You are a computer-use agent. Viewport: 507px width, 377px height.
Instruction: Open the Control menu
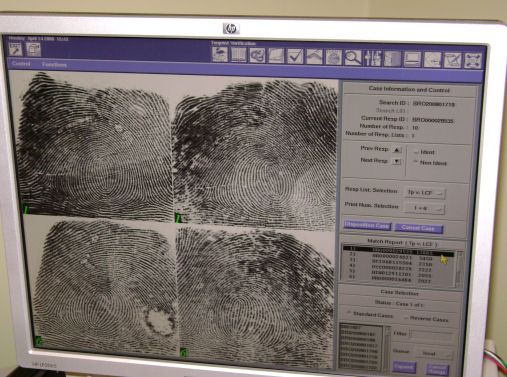tap(21, 63)
